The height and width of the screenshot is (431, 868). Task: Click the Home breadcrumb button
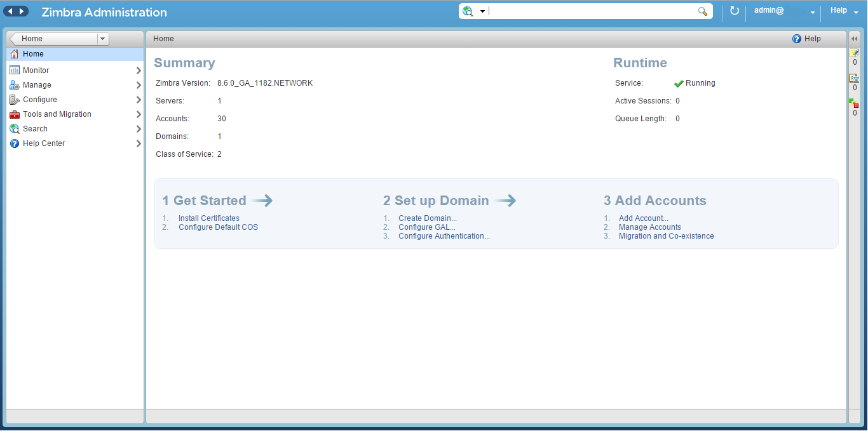pyautogui.click(x=54, y=39)
